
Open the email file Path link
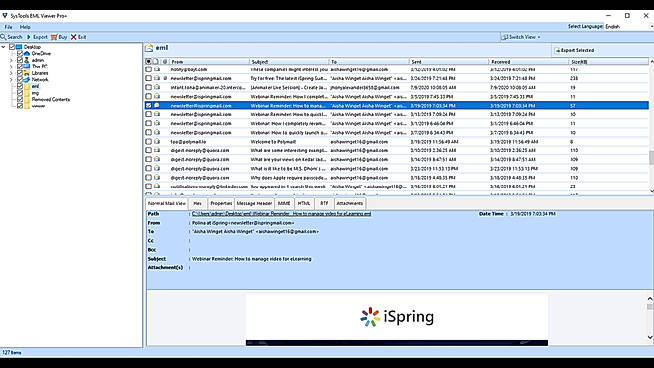(282, 214)
